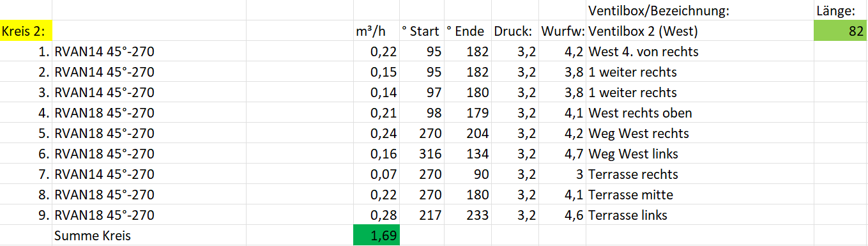Click the 'Summe Kreis' label cell
This screenshot has width=868, height=246.
tap(149, 235)
